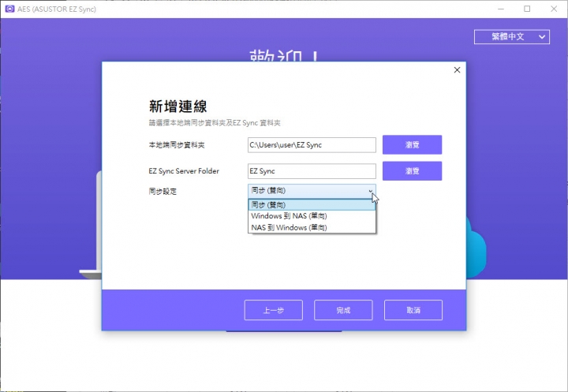Click the local sync folder path field
This screenshot has width=568, height=392.
pyautogui.click(x=312, y=145)
